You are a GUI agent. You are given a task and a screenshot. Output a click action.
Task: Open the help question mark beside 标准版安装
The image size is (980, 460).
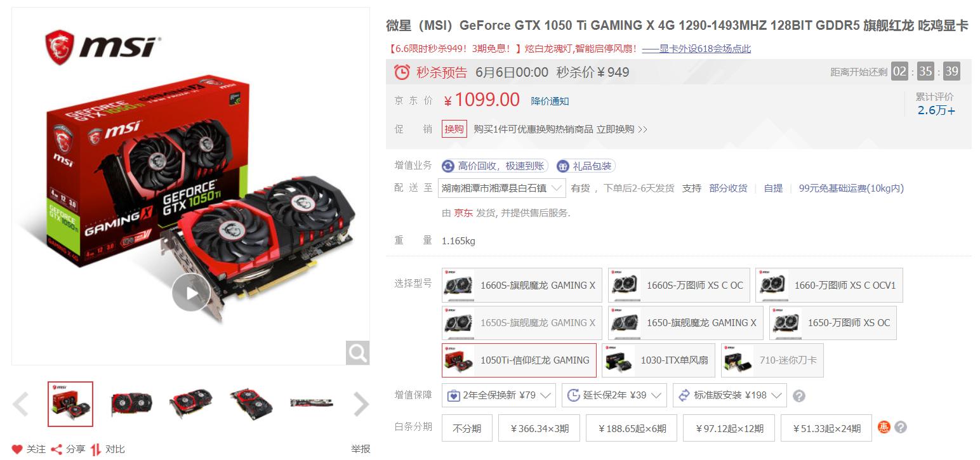click(x=799, y=396)
